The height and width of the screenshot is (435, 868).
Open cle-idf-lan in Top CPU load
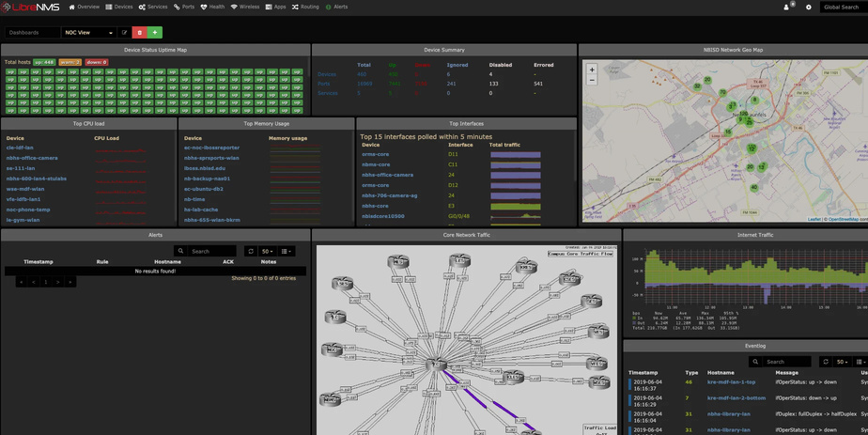pos(20,148)
